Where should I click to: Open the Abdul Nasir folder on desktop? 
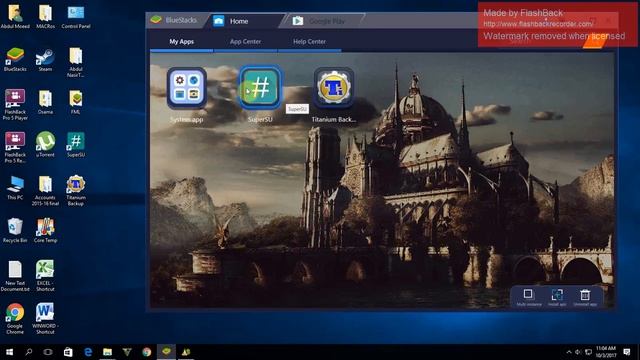tap(76, 62)
